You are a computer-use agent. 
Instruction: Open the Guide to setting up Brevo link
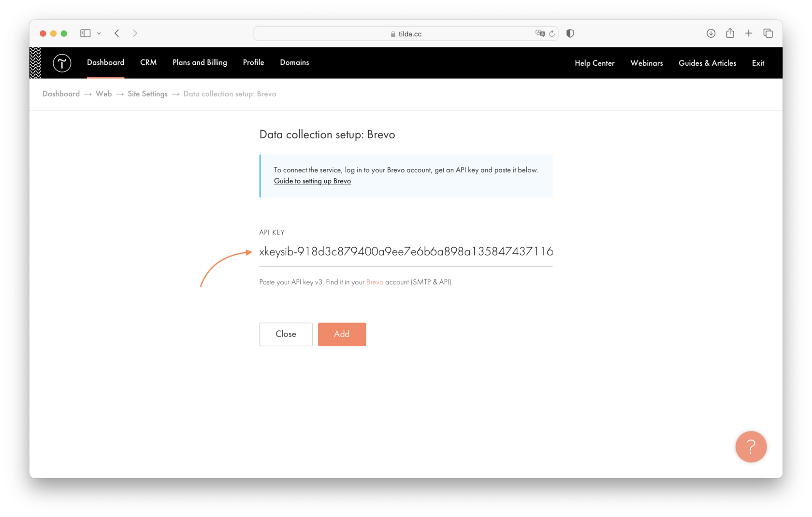(x=312, y=181)
